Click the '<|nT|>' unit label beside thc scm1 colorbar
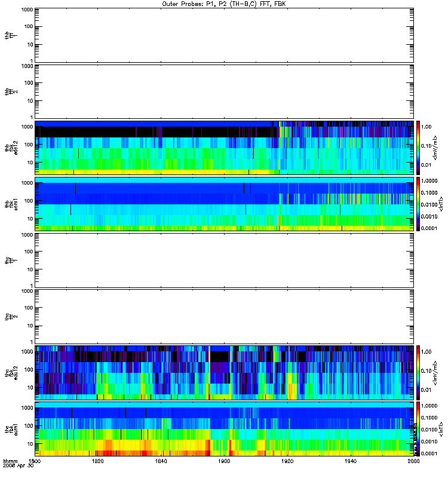The width and height of the screenshot is (448, 478). tap(441, 429)
